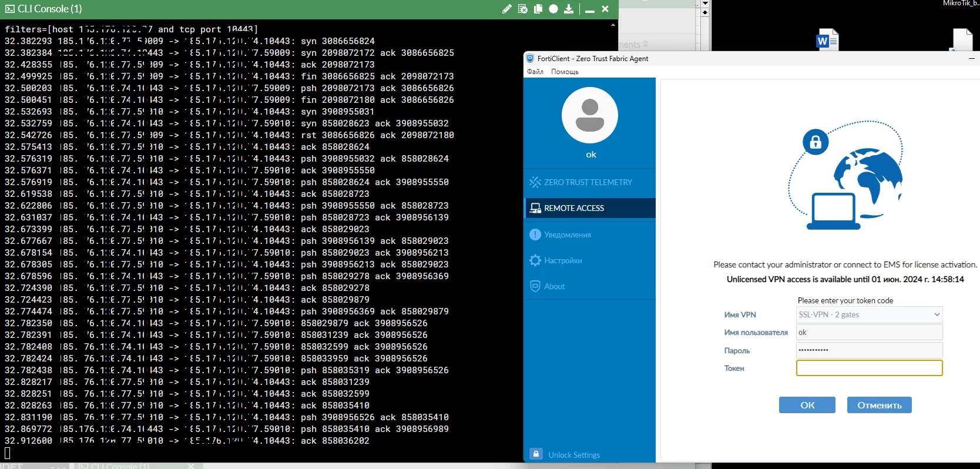Open Уведомления notifications section

point(589,235)
